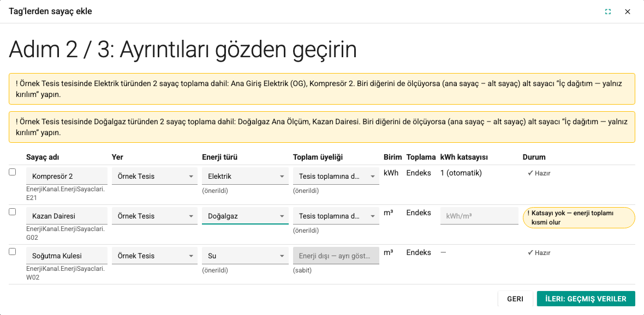Click the Toplama column header
The height and width of the screenshot is (315, 644).
coord(421,157)
